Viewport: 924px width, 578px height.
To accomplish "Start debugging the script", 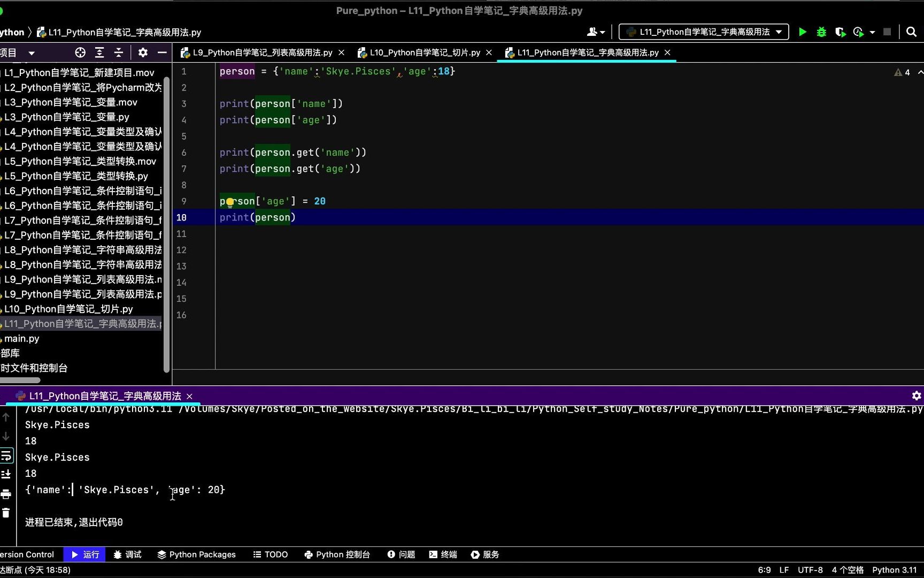I will (x=821, y=32).
